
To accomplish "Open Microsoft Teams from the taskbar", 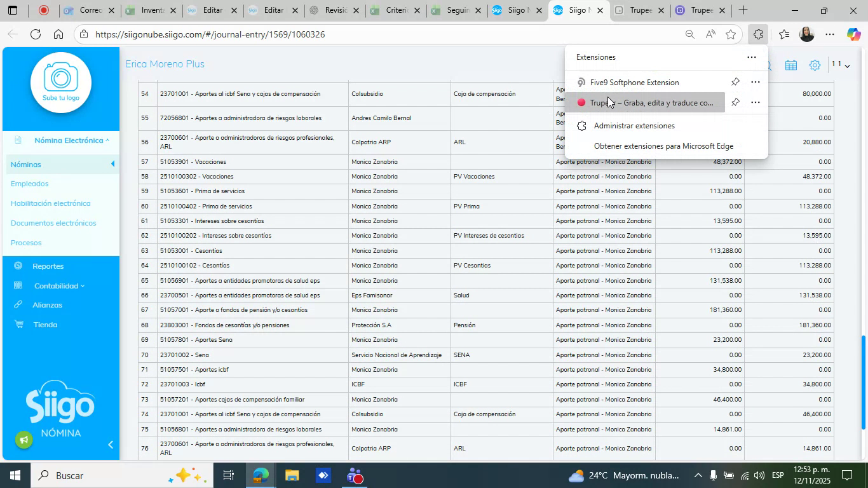I will click(355, 475).
